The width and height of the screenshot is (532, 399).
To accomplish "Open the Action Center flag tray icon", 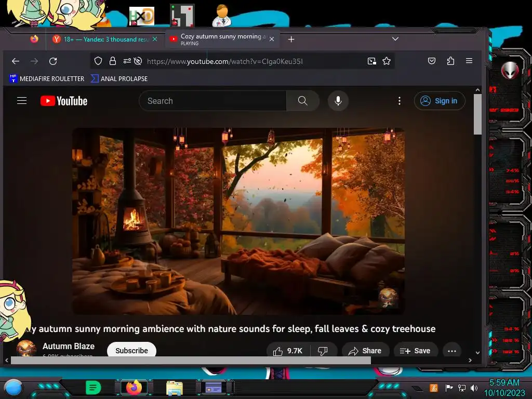I will (x=449, y=388).
